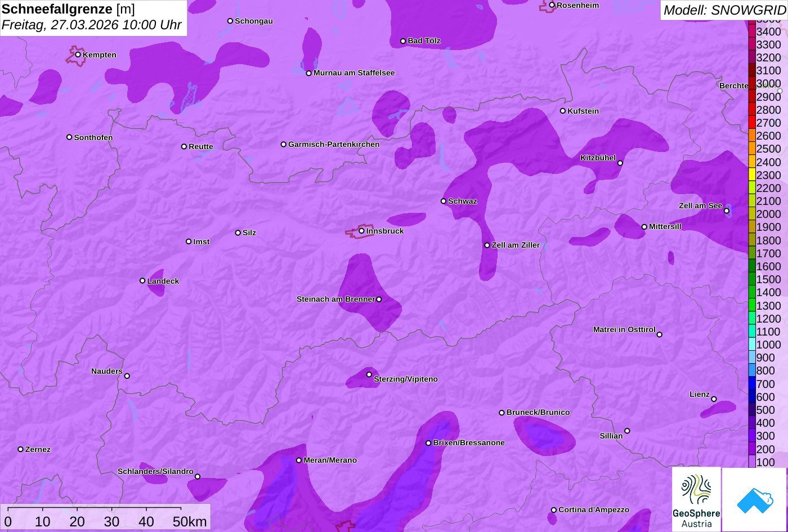The width and height of the screenshot is (788, 532).
Task: Click the Sonthofen label
Action: pos(93,137)
